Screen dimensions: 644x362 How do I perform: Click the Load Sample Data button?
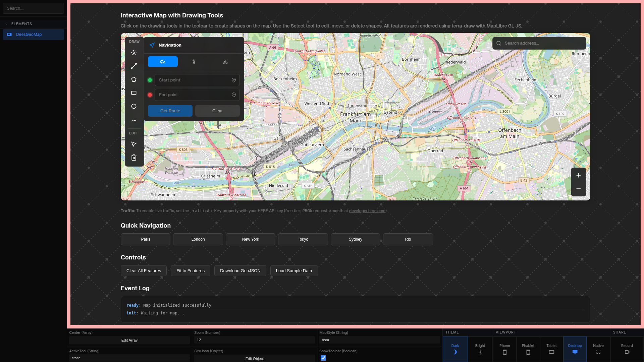[x=294, y=271]
